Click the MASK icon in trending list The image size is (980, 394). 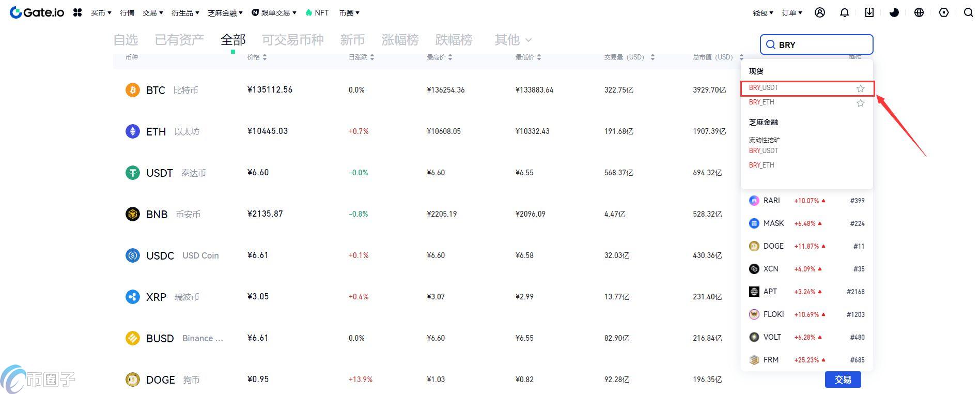click(754, 223)
